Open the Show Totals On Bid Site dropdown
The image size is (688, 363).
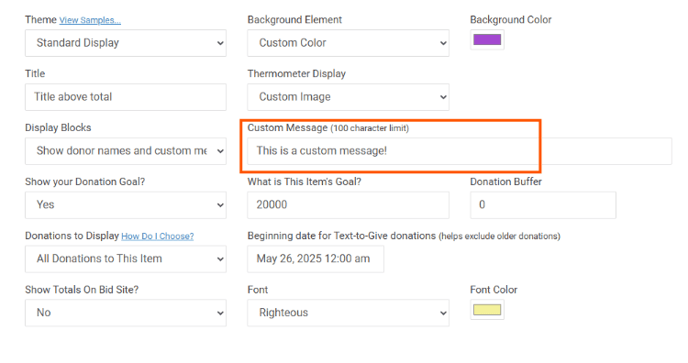125,313
